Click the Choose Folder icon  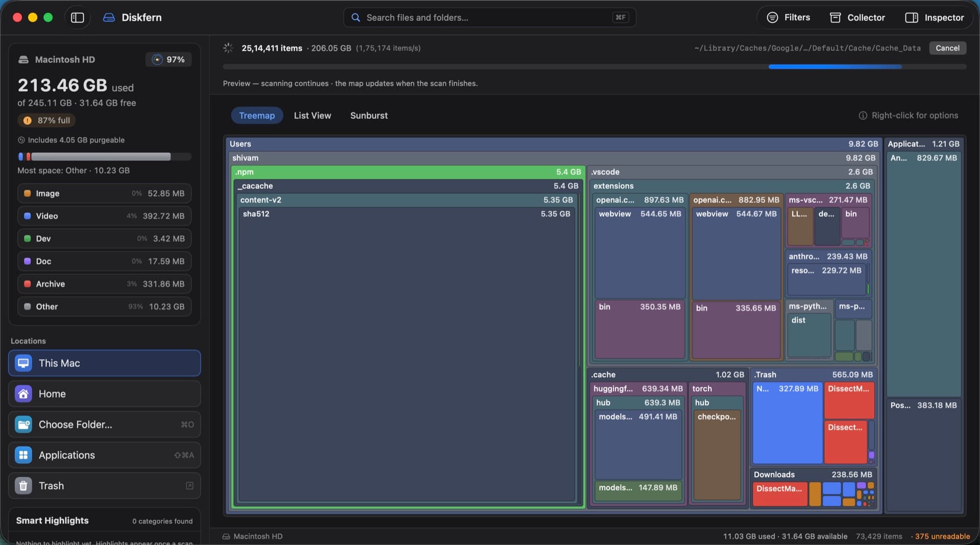(x=23, y=424)
